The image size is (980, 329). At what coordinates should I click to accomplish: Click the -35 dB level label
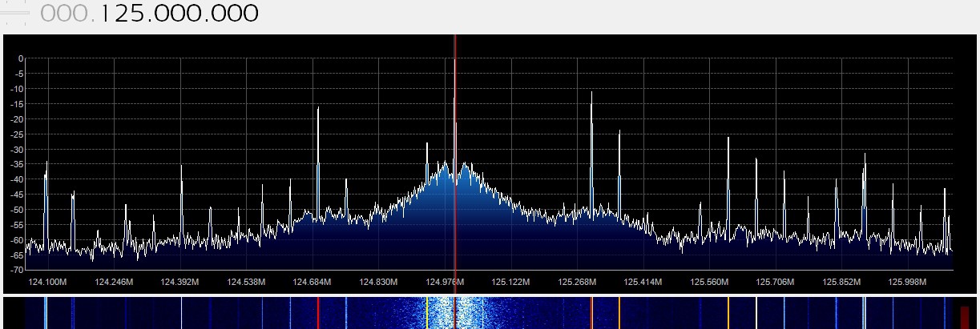pyautogui.click(x=17, y=165)
